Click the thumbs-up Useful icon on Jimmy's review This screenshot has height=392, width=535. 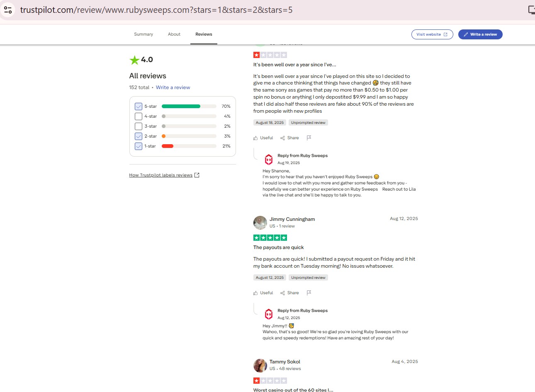pyautogui.click(x=255, y=293)
